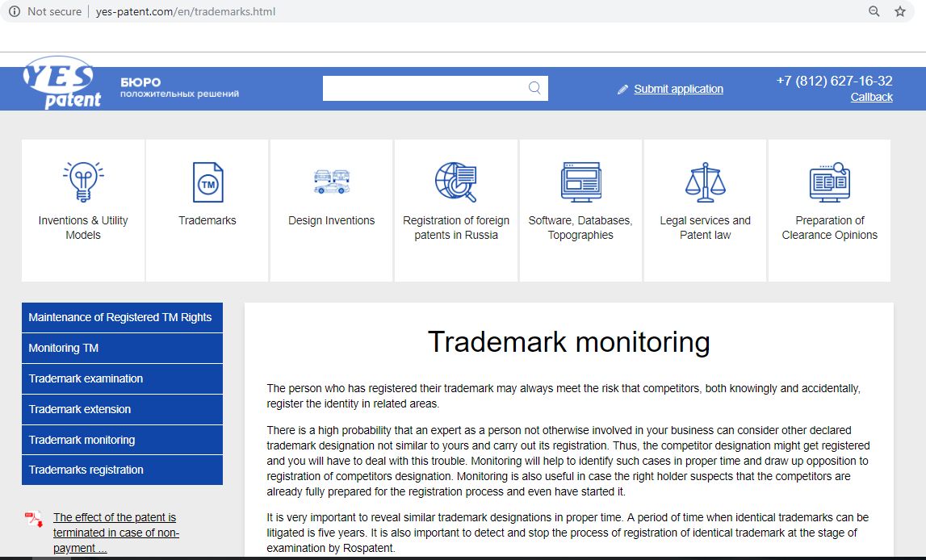Open Inventions & Utility Models text link
Image resolution: width=926 pixels, height=560 pixels.
pos(83,228)
